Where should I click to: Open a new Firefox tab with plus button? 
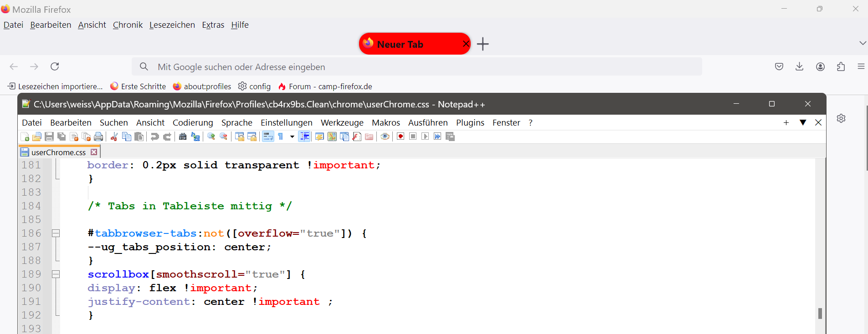coord(483,44)
